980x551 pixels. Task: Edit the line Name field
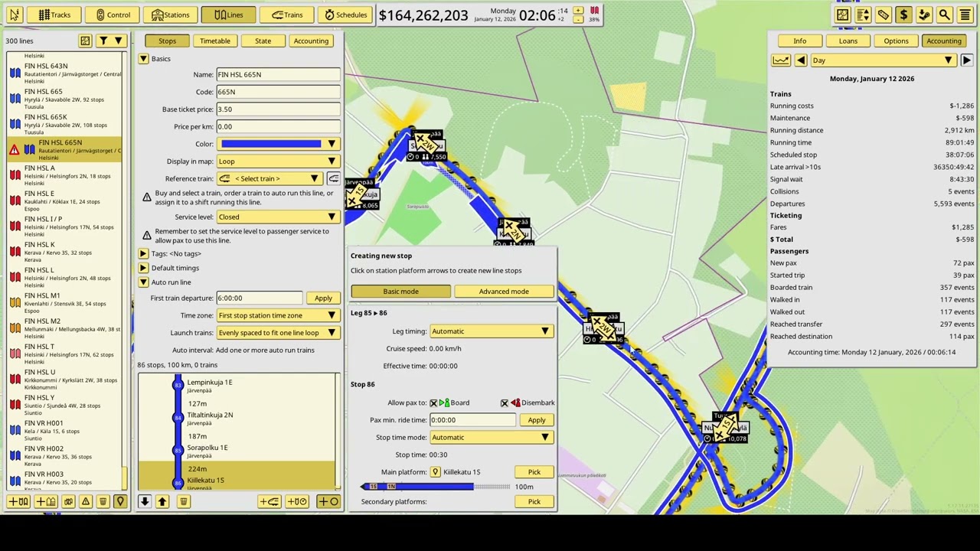pyautogui.click(x=279, y=74)
